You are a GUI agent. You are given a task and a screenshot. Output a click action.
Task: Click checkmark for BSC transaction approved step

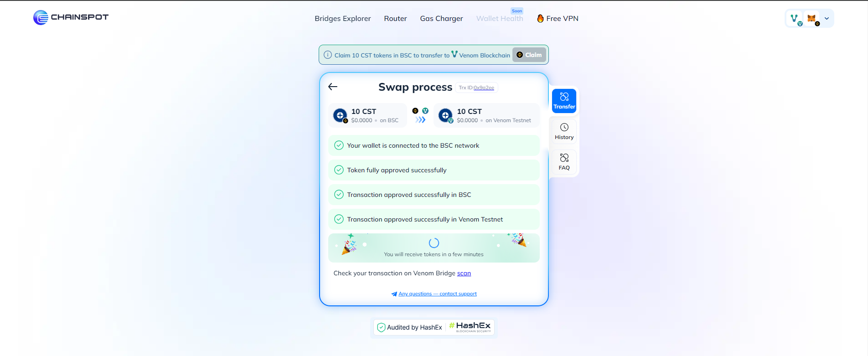point(339,195)
